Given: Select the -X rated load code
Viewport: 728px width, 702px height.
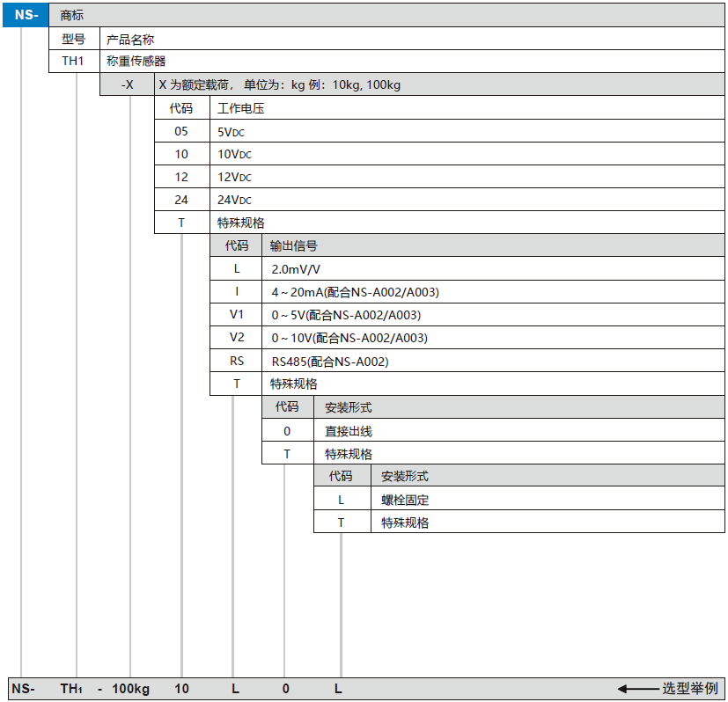Looking at the screenshot, I should coord(127,85).
